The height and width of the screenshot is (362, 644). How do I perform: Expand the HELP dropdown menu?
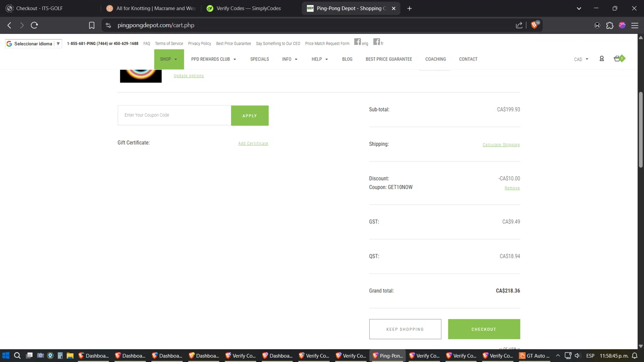tap(320, 59)
